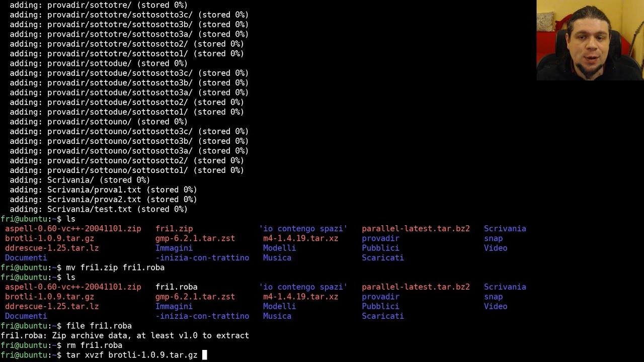Click the webcam video overlay thumbnail
This screenshot has height=362, width=644.
(x=590, y=40)
